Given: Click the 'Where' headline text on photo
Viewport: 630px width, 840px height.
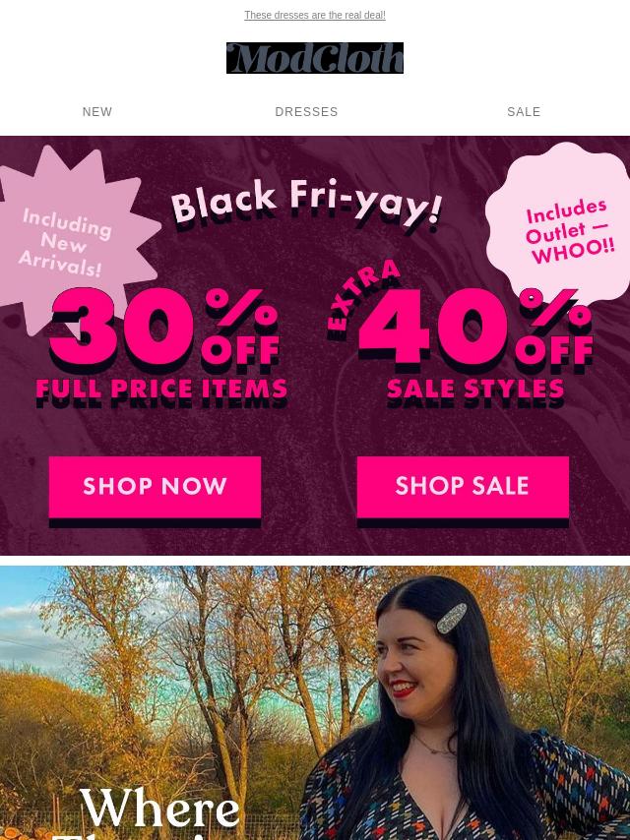Looking at the screenshot, I should [x=159, y=808].
